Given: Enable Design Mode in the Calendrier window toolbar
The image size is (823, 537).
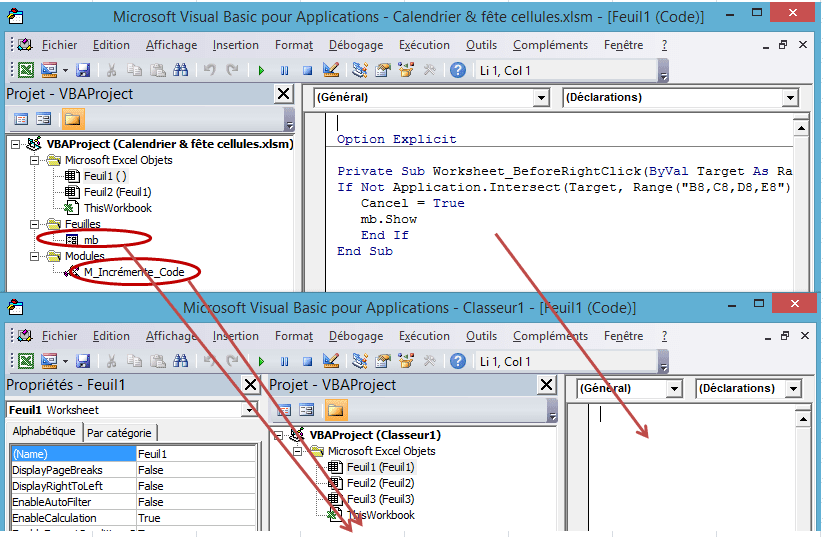Looking at the screenshot, I should [332, 70].
